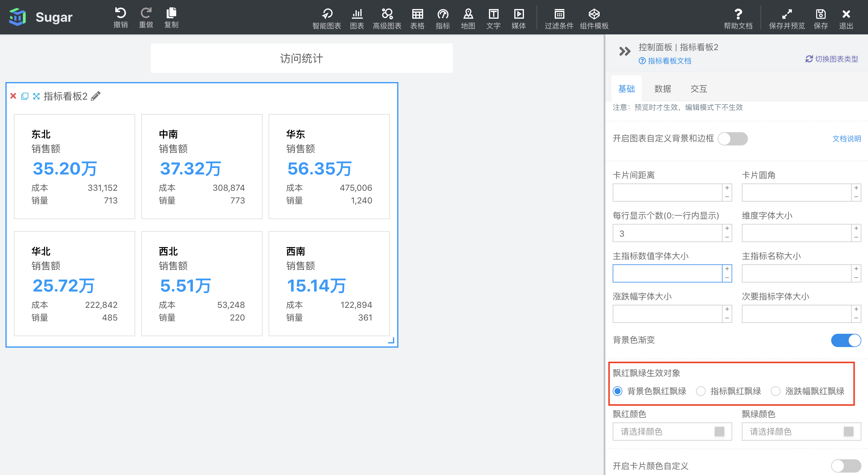Pick a 飘绿颜色 via its swatch
This screenshot has height=475, width=868.
(848, 432)
